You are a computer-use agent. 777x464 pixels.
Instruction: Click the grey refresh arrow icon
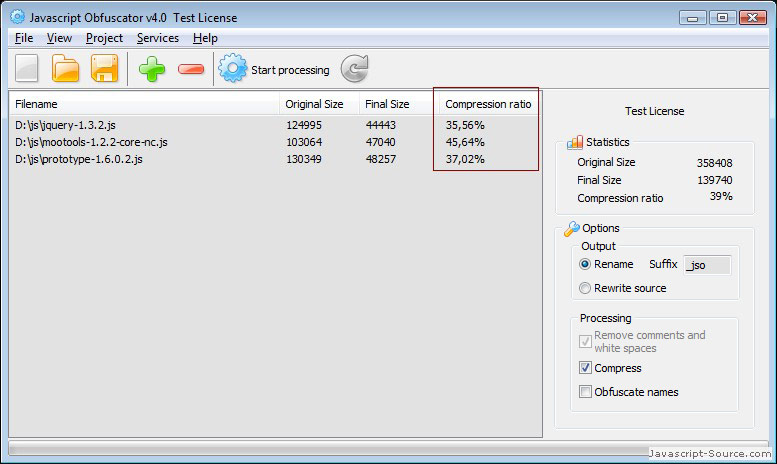click(355, 68)
